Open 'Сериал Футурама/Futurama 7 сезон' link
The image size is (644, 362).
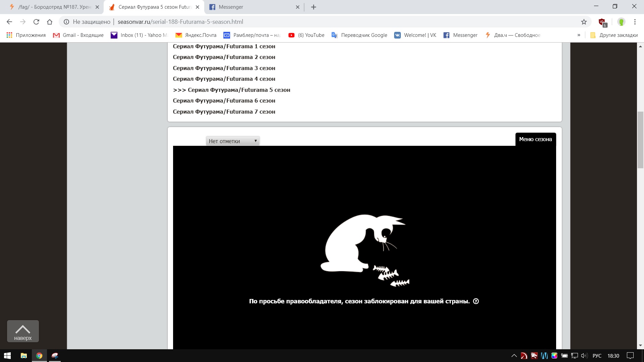coord(224,112)
